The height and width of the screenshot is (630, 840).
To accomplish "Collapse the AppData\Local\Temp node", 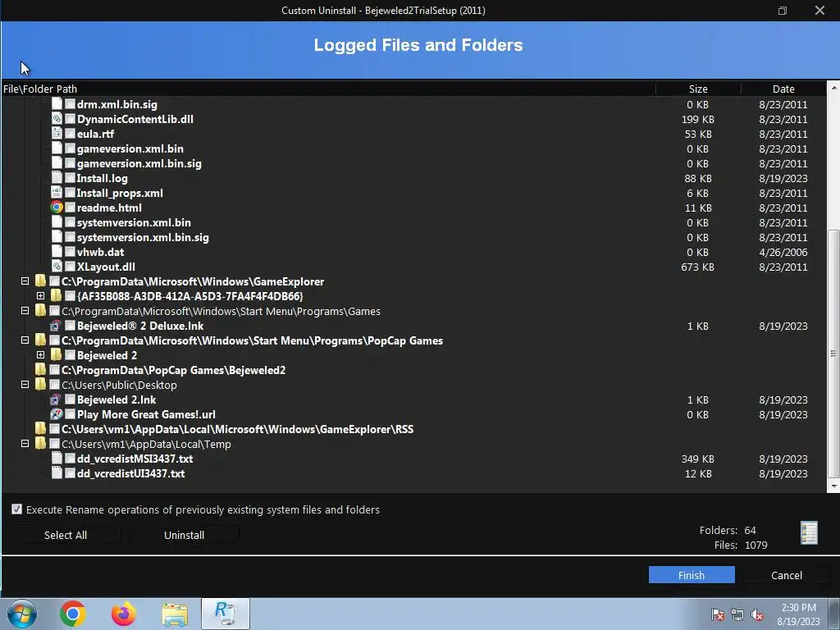I will tap(25, 443).
